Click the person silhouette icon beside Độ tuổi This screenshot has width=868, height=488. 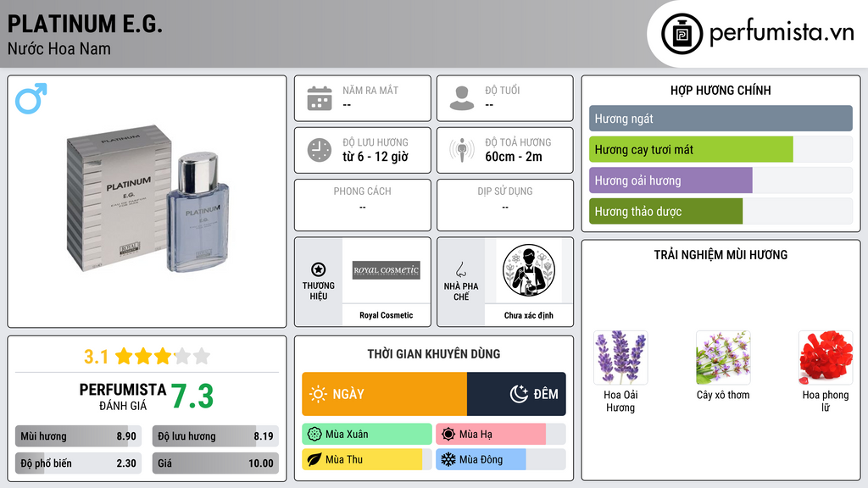(x=462, y=98)
